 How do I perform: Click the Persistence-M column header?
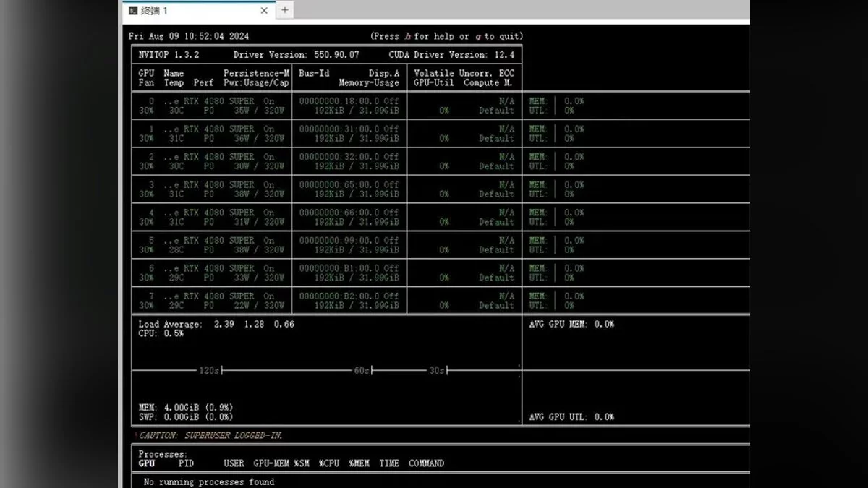pos(256,73)
